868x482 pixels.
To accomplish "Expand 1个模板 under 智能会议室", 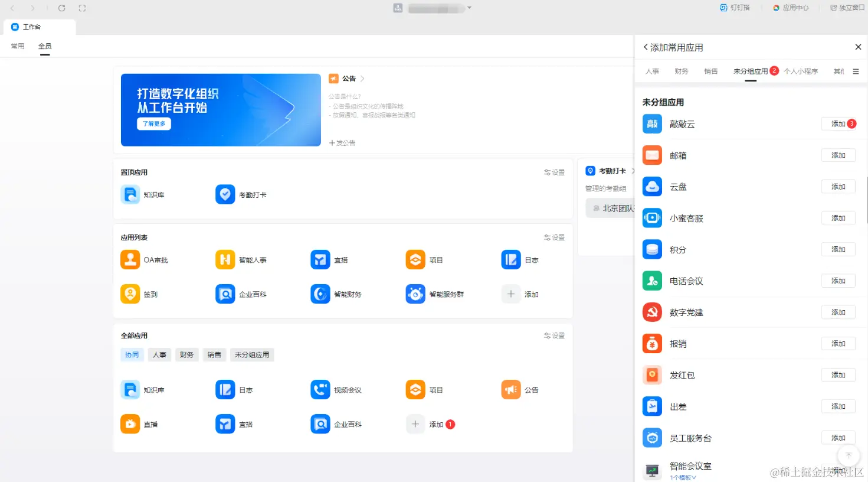I will point(683,477).
